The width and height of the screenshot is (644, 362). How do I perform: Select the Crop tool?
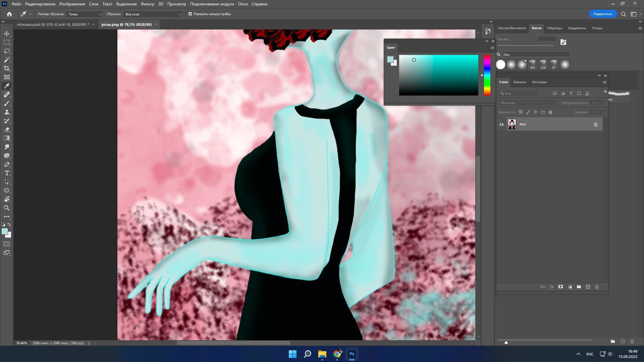coord(7,68)
